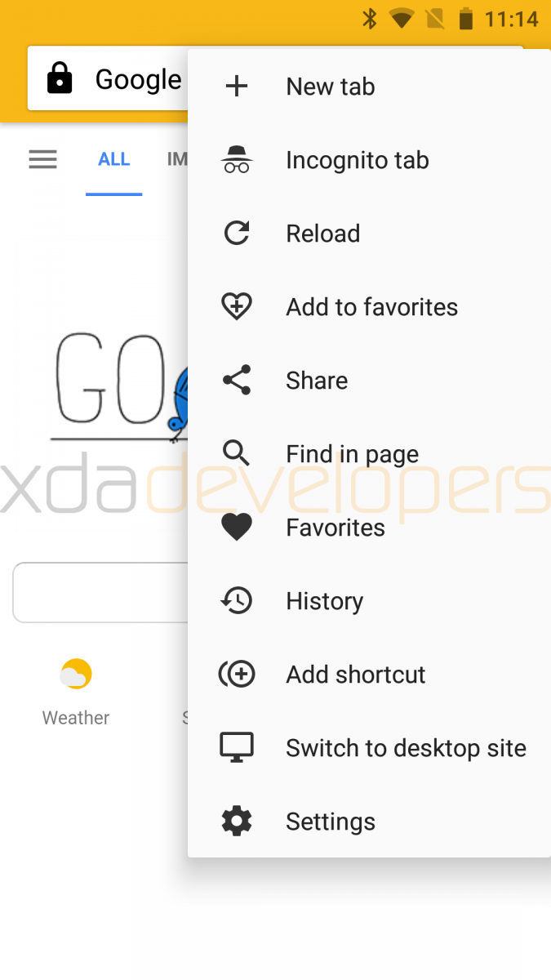Tap the History clock icon

tap(237, 601)
